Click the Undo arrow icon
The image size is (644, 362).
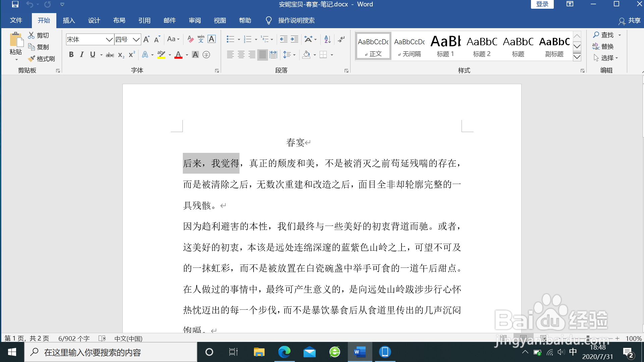pyautogui.click(x=30, y=4)
